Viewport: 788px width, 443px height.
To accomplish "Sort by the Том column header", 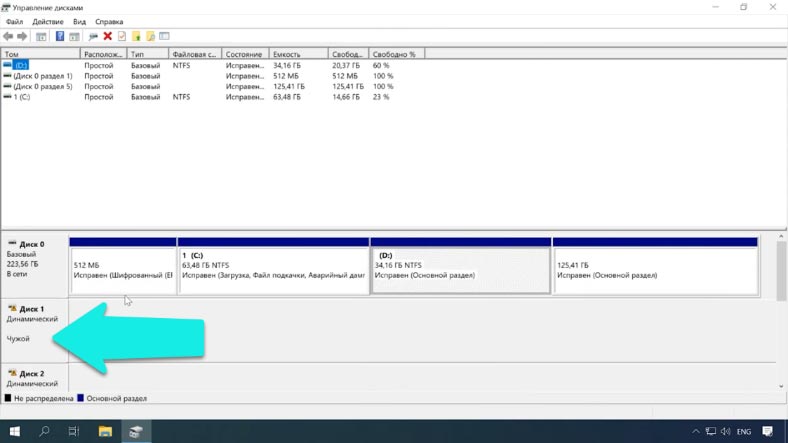I will tap(40, 54).
